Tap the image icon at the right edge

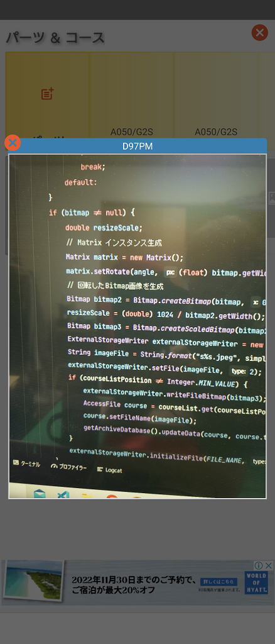click(271, 198)
